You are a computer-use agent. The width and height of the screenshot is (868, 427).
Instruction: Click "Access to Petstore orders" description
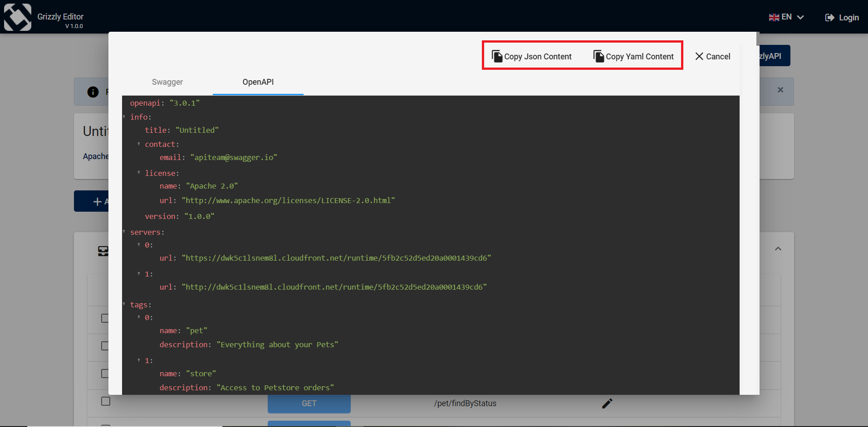pyautogui.click(x=275, y=388)
